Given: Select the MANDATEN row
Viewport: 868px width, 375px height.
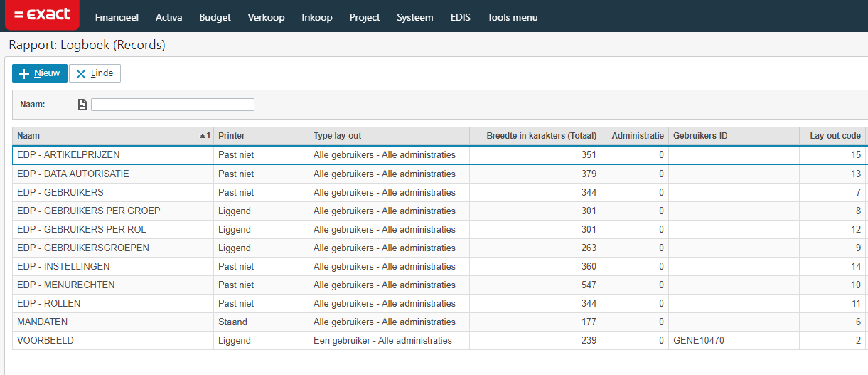Looking at the screenshot, I should coord(439,322).
